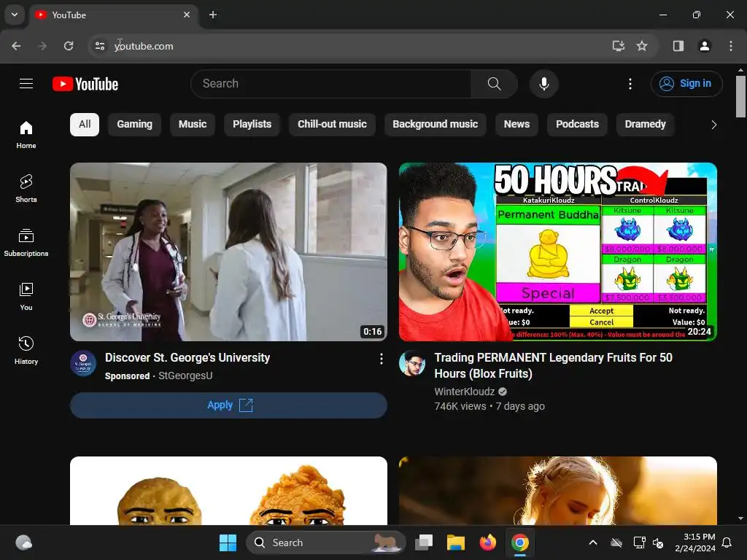Open Task View on taskbar
This screenshot has height=560, width=747.
click(424, 542)
